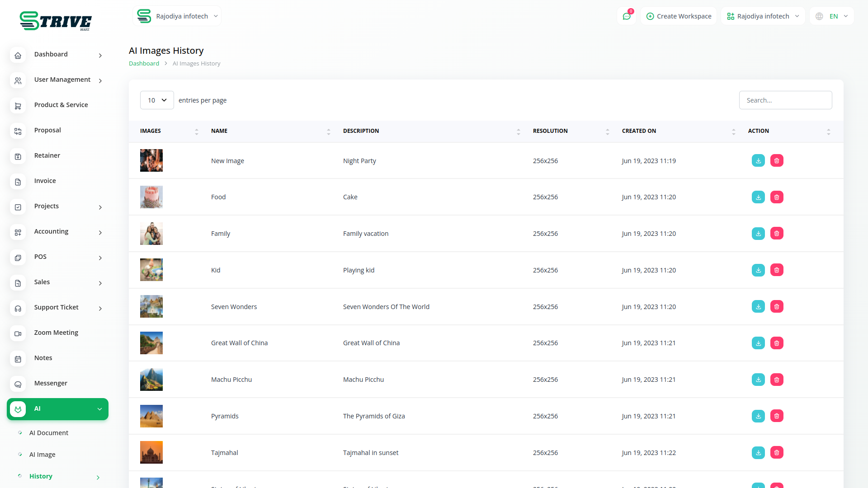The image size is (868, 488).
Task: Click the Strive logo
Action: [x=55, y=21]
